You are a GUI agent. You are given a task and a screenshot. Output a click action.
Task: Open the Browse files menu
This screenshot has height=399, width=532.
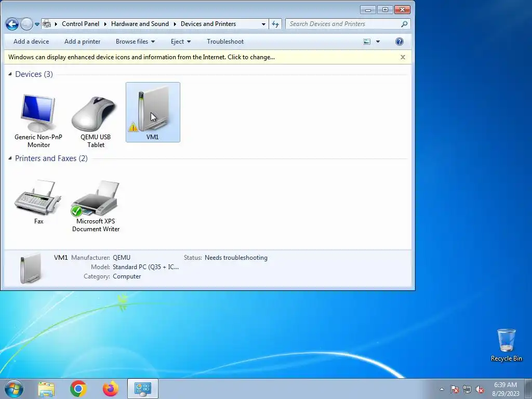135,42
